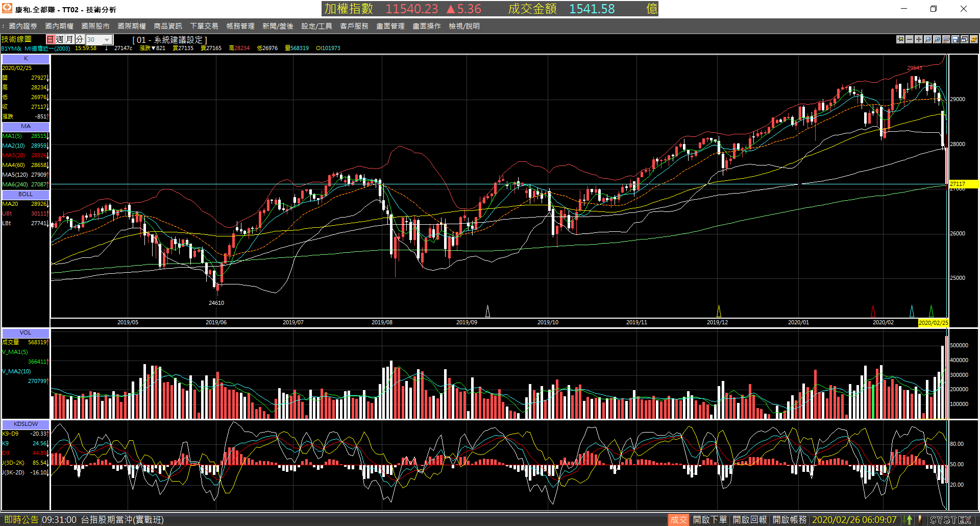Click the K indicator panel header

click(26, 59)
